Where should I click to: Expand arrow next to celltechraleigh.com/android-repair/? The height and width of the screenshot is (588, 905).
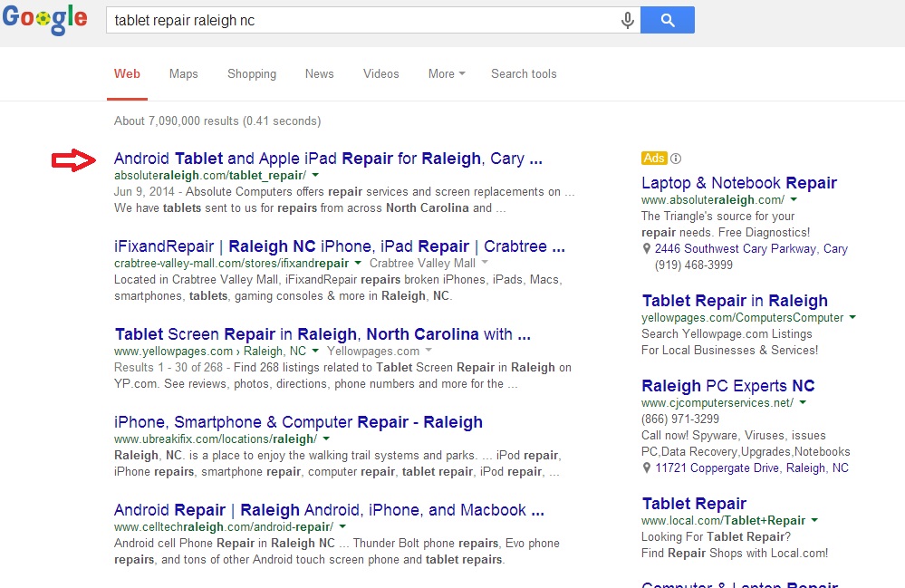point(342,526)
